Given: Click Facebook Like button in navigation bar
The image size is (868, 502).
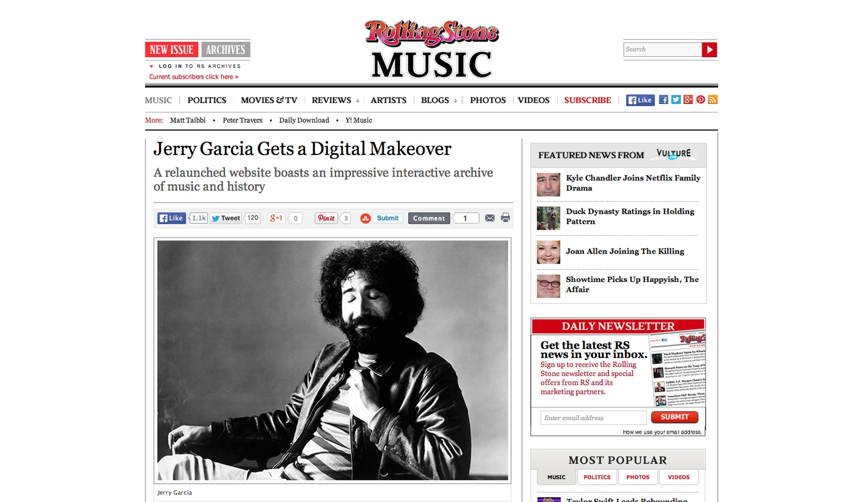Looking at the screenshot, I should (640, 100).
